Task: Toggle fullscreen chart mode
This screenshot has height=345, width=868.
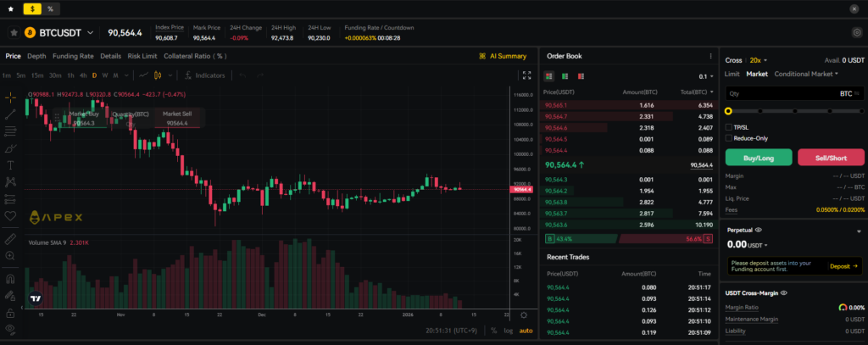Action: tap(526, 75)
